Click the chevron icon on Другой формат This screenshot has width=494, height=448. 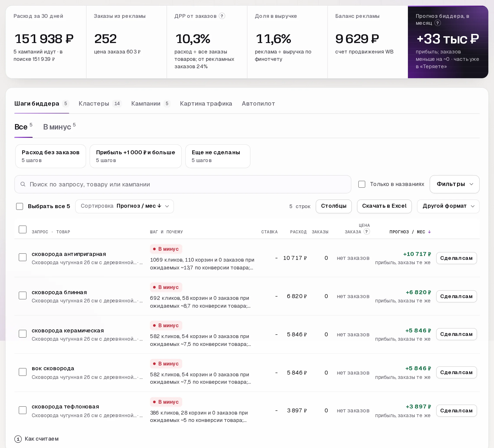(473, 206)
